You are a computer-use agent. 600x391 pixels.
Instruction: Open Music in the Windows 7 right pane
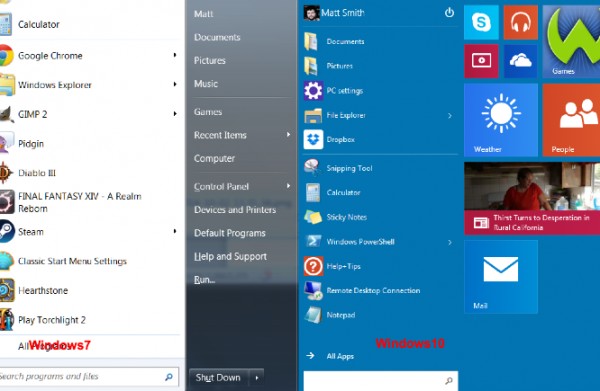[206, 84]
